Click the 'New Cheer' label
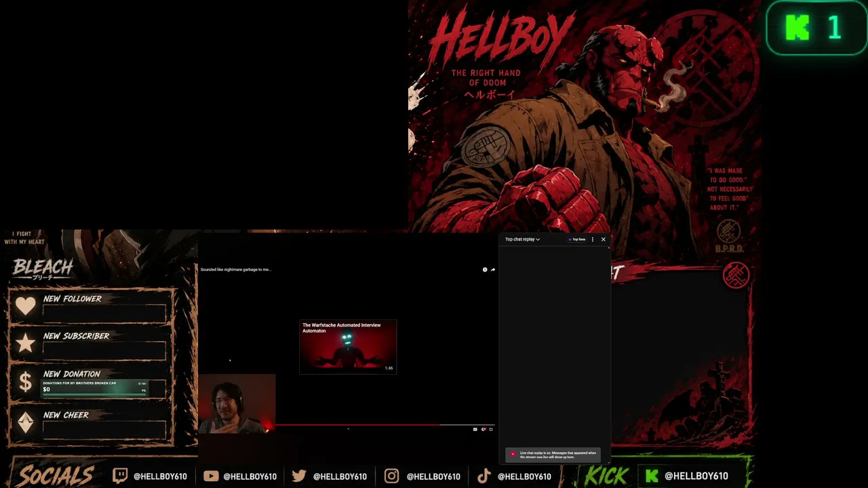 pyautogui.click(x=66, y=415)
